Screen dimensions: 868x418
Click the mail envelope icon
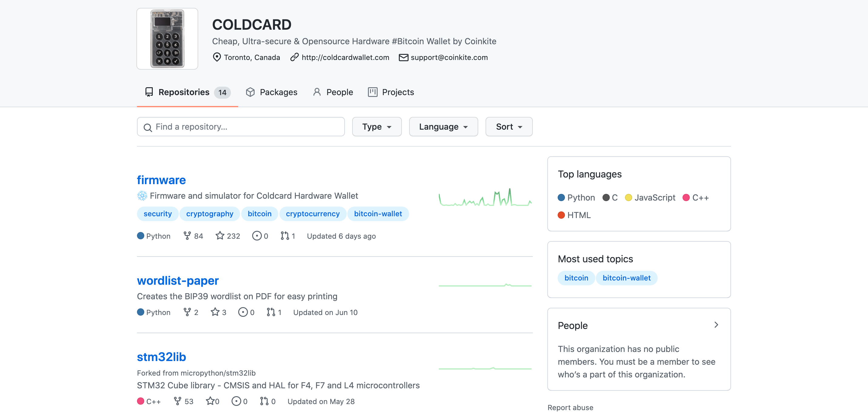[x=403, y=58]
